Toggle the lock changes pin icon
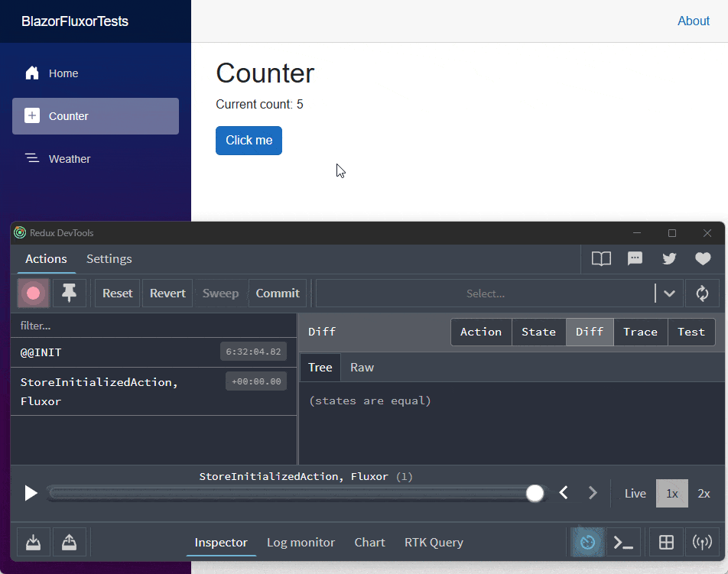The height and width of the screenshot is (574, 728). (x=69, y=293)
